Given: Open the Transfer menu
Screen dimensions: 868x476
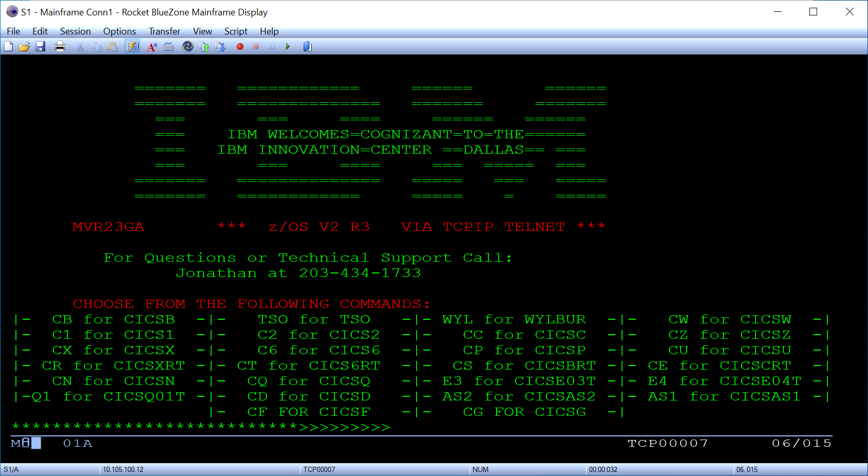Looking at the screenshot, I should [164, 31].
